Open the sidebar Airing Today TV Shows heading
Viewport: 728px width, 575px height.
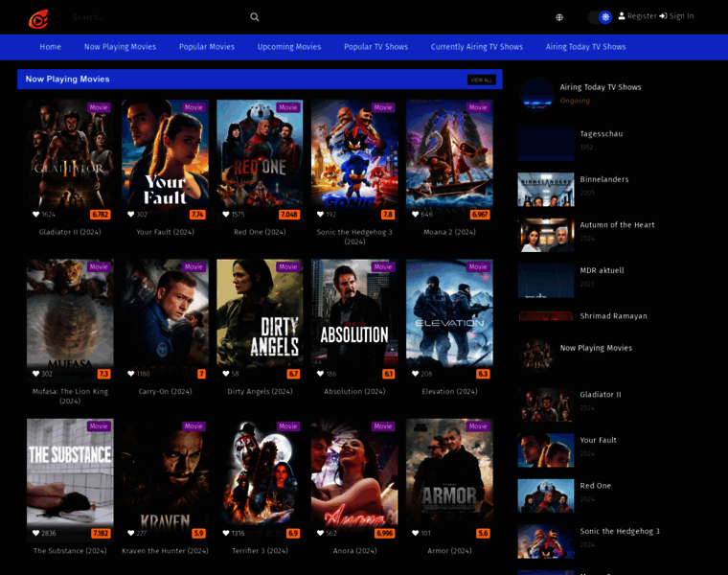tap(601, 87)
